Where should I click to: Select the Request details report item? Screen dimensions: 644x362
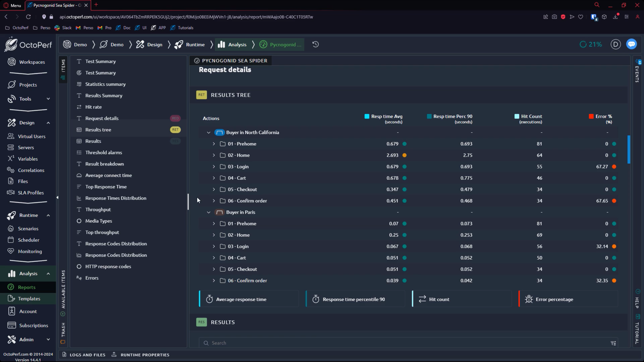129,118
